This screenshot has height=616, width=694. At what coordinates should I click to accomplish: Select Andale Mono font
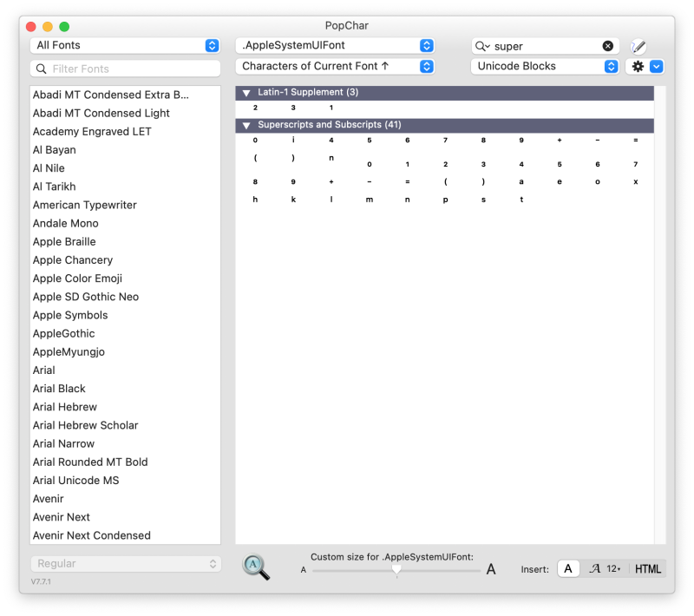(126, 224)
